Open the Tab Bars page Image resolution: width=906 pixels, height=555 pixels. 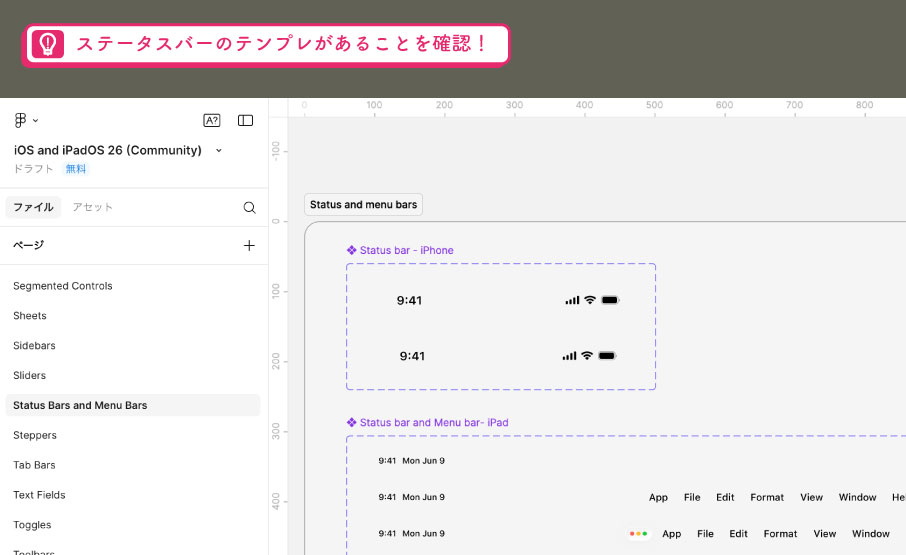coord(34,465)
